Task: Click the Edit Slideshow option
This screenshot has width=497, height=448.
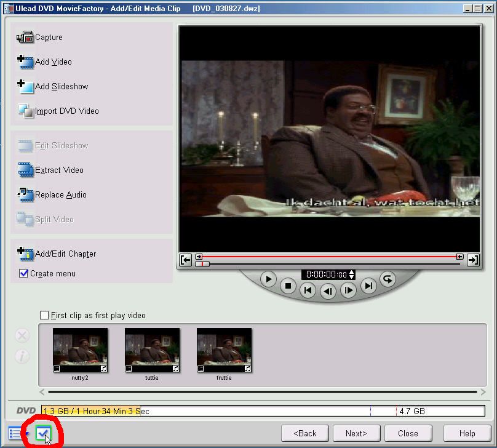Action: point(53,145)
